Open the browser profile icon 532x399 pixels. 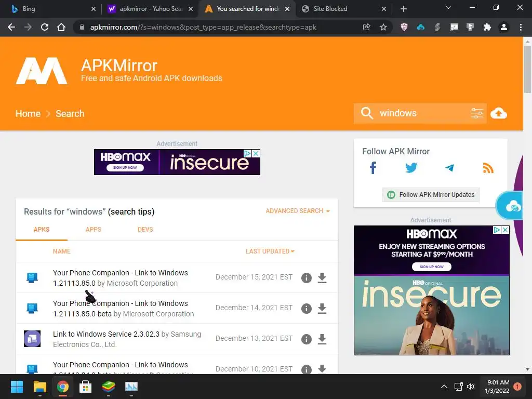[x=504, y=27]
